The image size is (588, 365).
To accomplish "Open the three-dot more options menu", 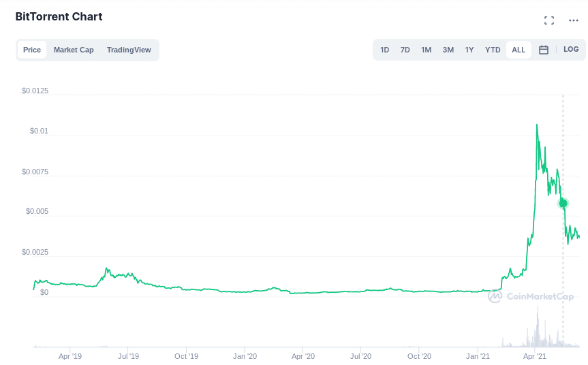I will pos(574,20).
